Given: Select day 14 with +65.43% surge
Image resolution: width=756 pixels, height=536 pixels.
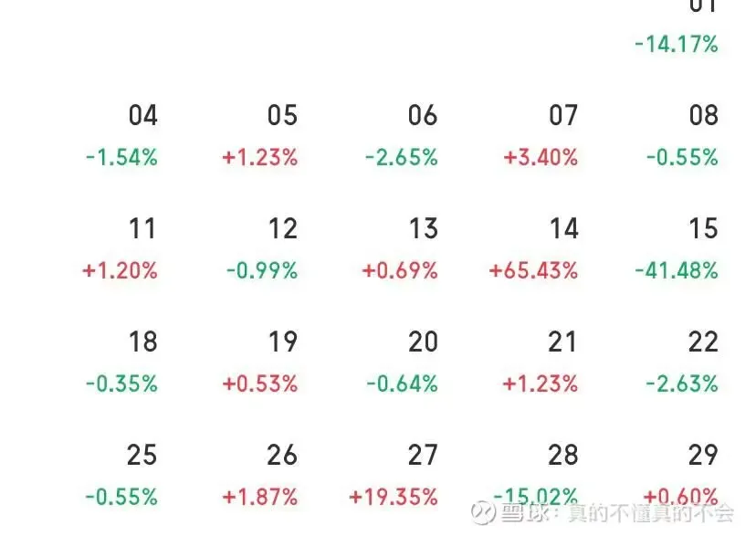Looking at the screenshot, I should (539, 248).
